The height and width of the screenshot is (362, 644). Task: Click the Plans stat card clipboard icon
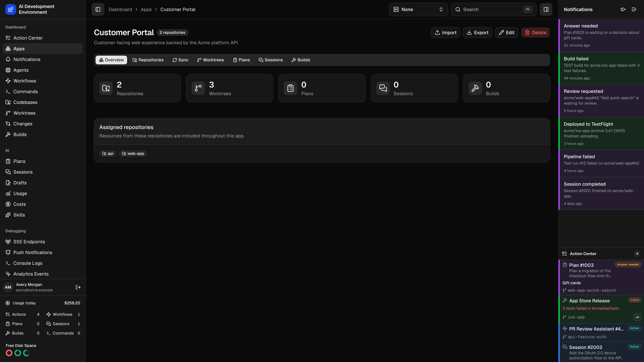290,88
